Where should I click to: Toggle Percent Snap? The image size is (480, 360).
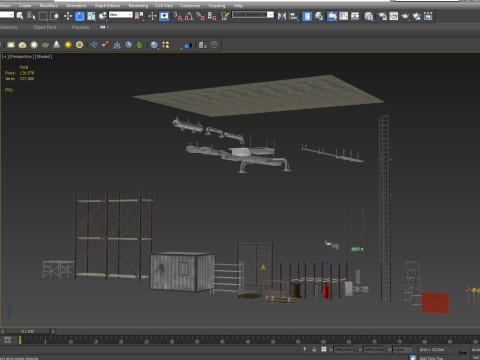click(200, 16)
